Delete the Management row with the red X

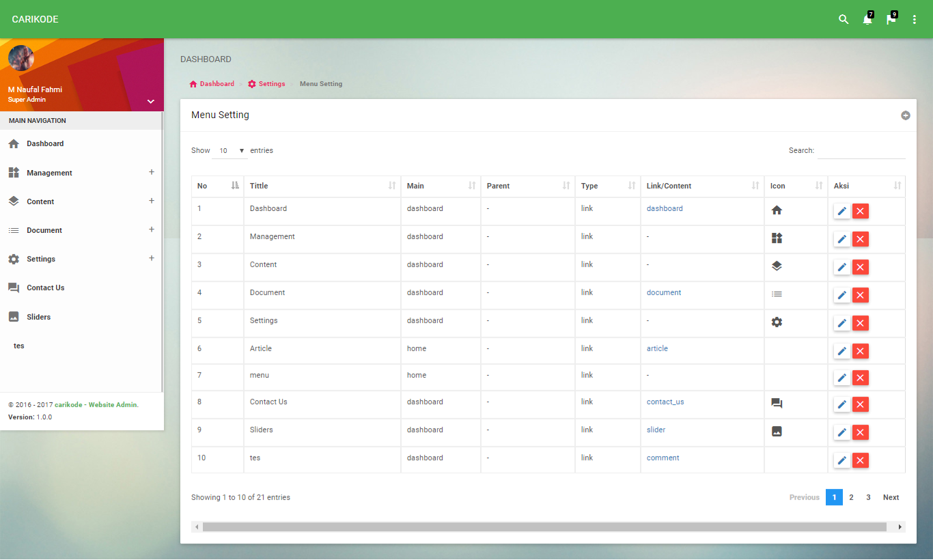[x=861, y=239]
